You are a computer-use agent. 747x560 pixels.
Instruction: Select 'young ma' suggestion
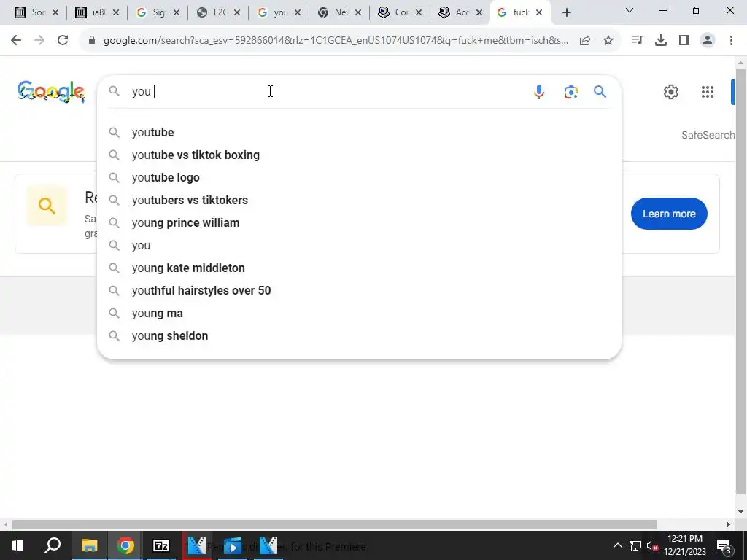pyautogui.click(x=359, y=314)
